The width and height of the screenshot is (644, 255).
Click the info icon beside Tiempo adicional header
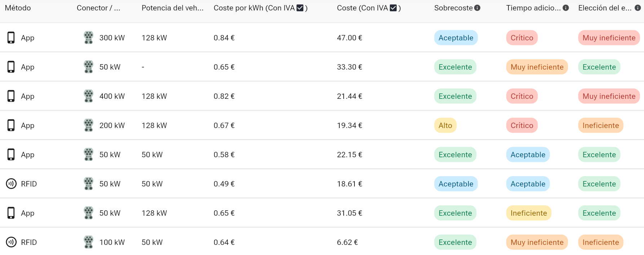pos(566,8)
